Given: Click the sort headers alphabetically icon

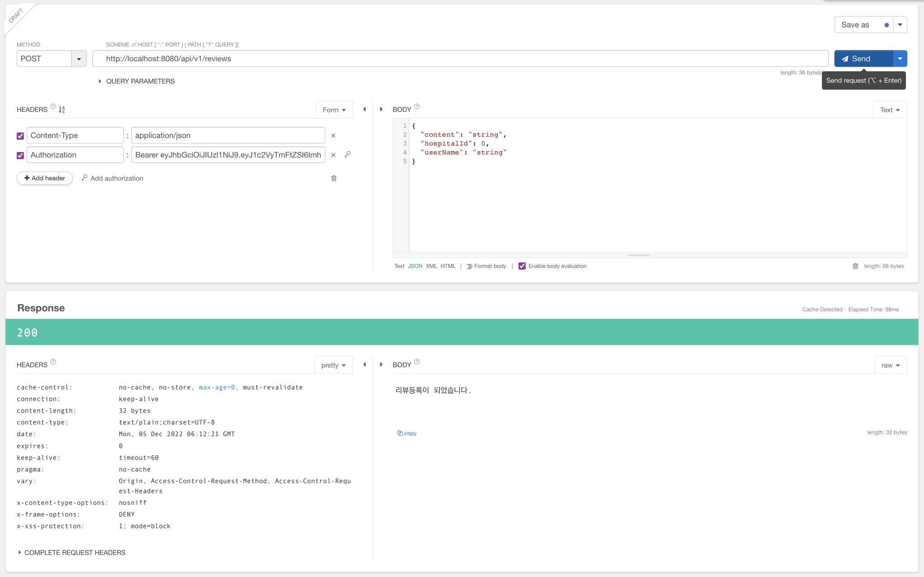Looking at the screenshot, I should (62, 110).
